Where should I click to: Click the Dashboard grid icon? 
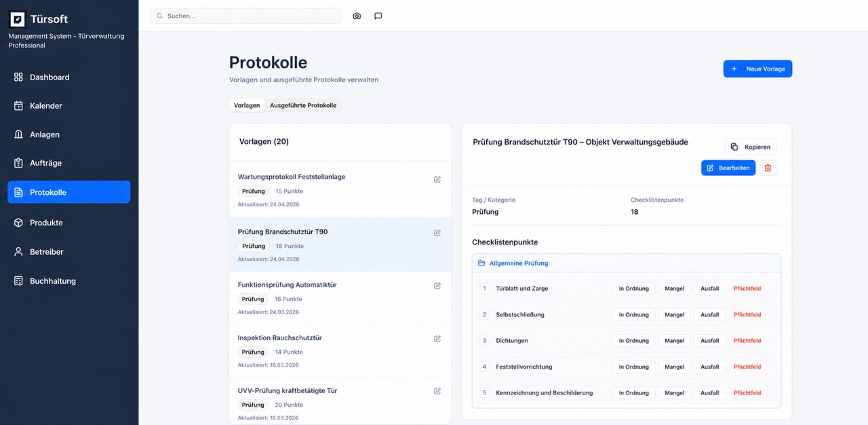[18, 77]
